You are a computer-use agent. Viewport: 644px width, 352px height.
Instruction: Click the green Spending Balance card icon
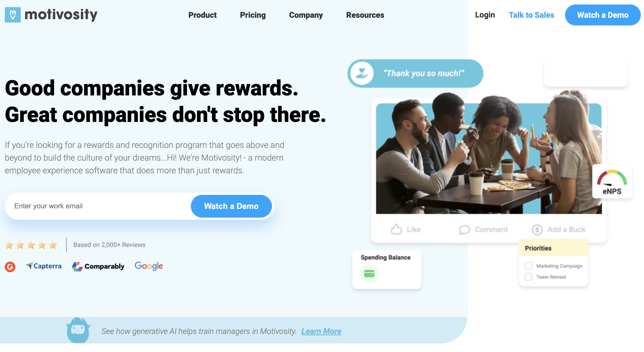coord(369,274)
